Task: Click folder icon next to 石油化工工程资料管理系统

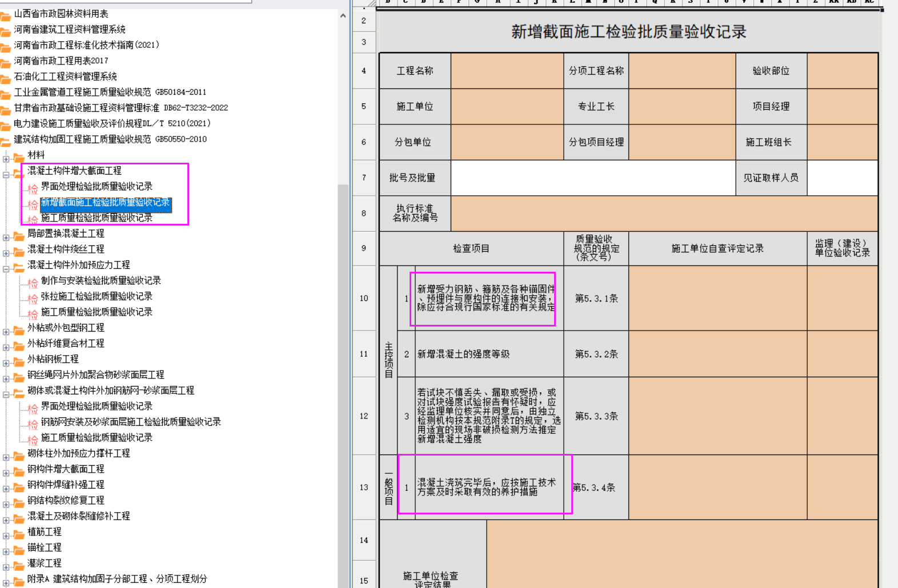Action: pos(5,78)
